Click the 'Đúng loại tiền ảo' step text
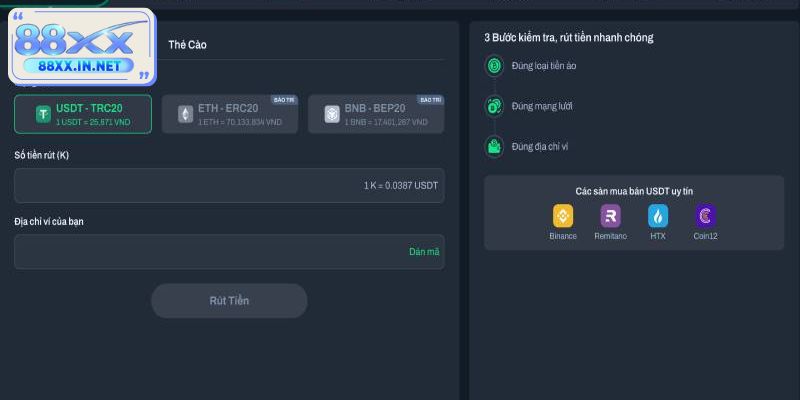Viewport: 800px width, 400px height. click(x=544, y=66)
